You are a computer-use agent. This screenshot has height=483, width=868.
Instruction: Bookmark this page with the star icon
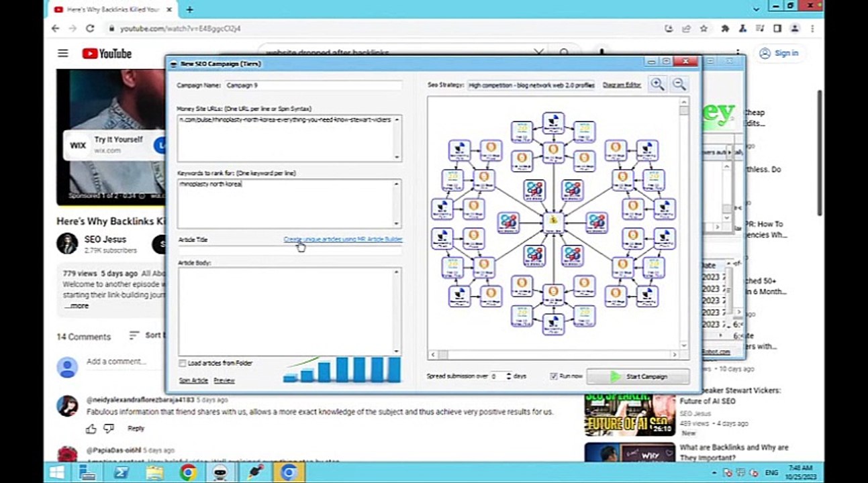(x=704, y=29)
